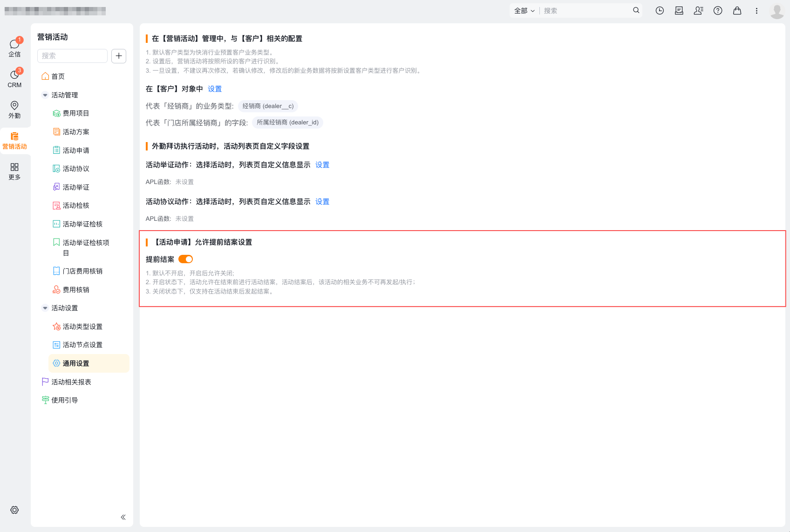Screen dimensions: 790x532
Task: Collapse the sidebar with double-chevron icon
Action: (x=123, y=517)
